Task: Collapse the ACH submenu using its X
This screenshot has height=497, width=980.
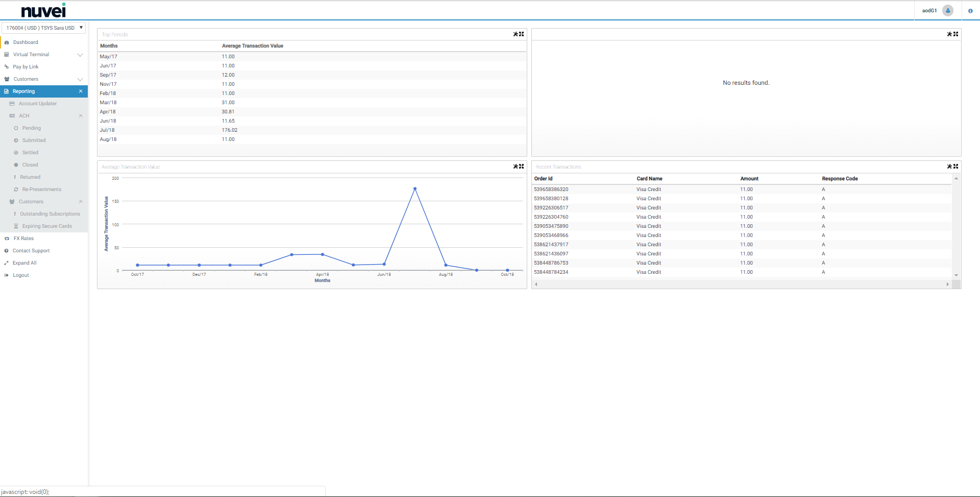Action: click(81, 116)
